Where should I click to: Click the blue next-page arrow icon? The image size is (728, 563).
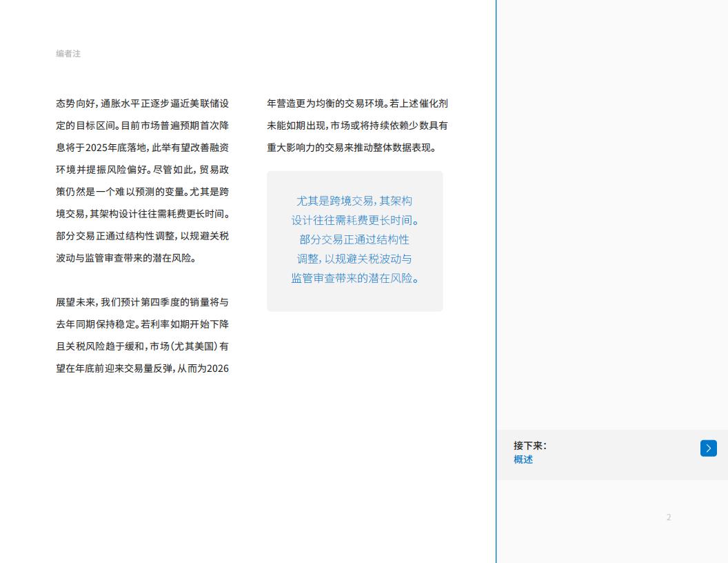(x=708, y=448)
